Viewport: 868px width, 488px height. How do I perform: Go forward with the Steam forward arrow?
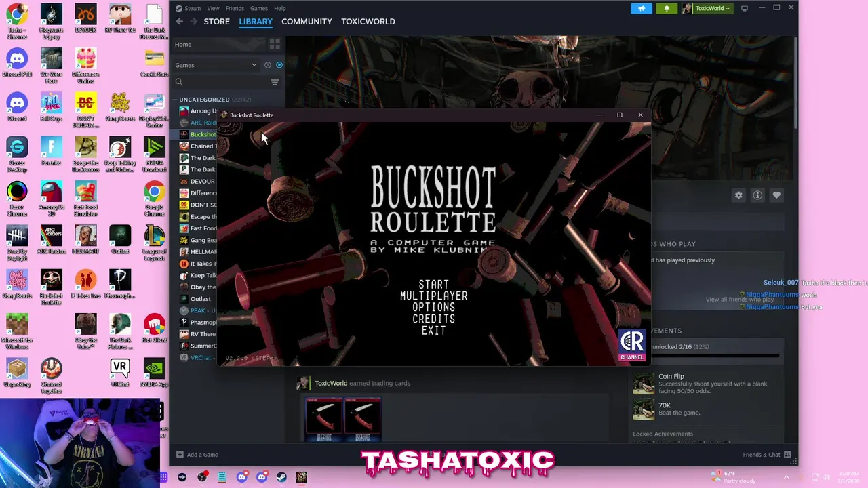pyautogui.click(x=193, y=22)
